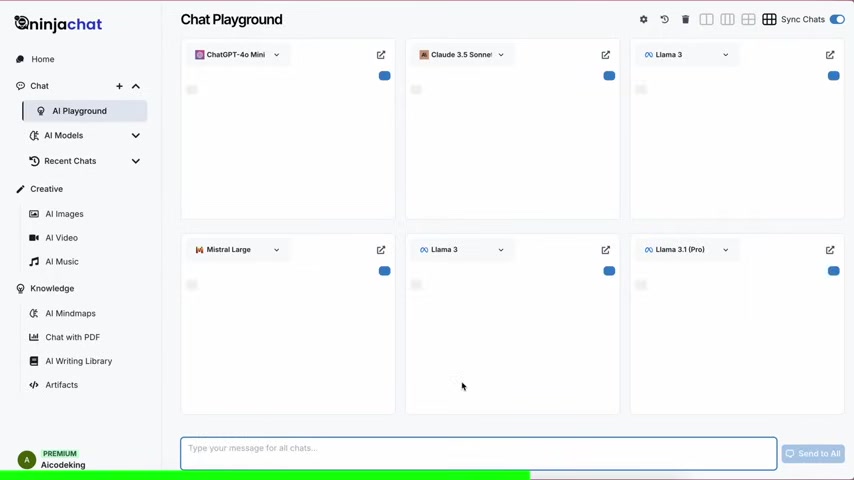Toggle the blue switch in bottom-row Llama 3 panel

point(609,271)
